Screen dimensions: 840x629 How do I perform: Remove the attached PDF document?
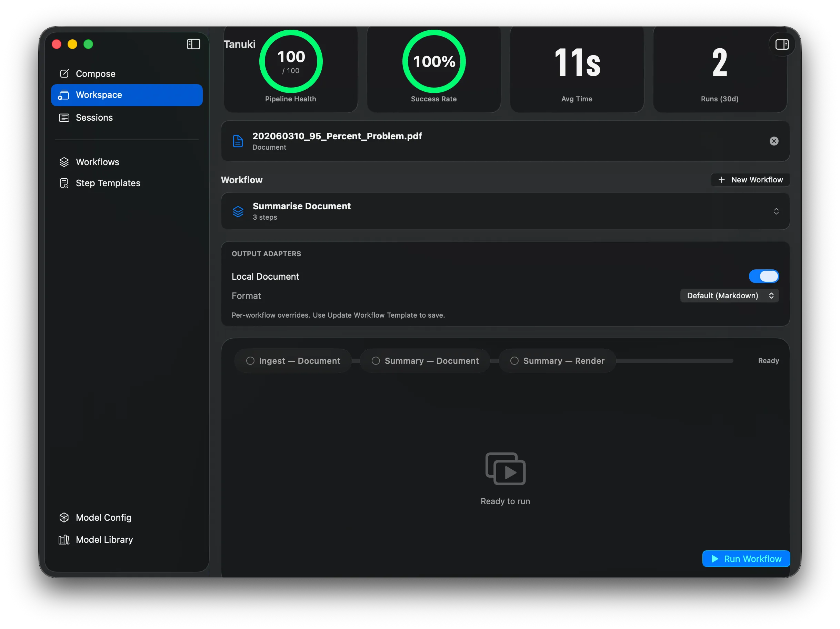click(x=773, y=141)
